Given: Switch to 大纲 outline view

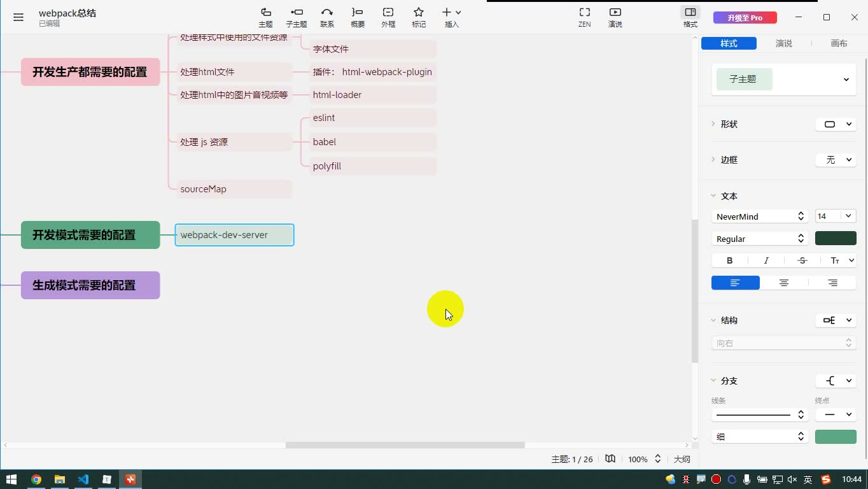Looking at the screenshot, I should (x=682, y=459).
